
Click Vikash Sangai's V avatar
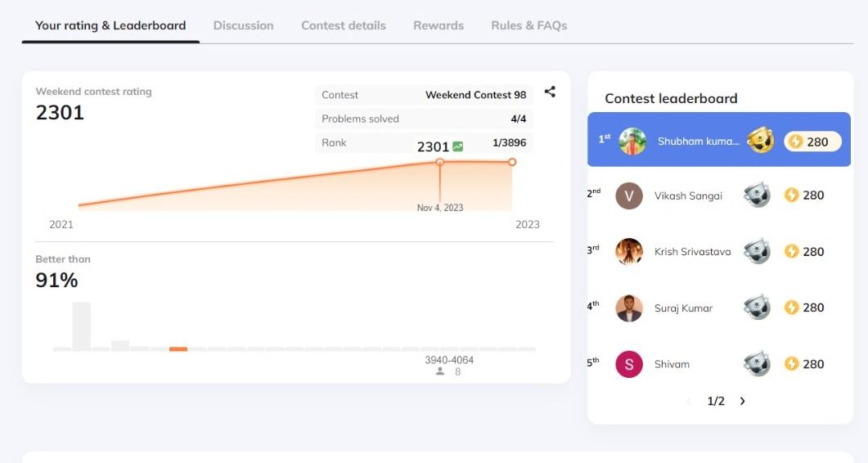click(629, 196)
